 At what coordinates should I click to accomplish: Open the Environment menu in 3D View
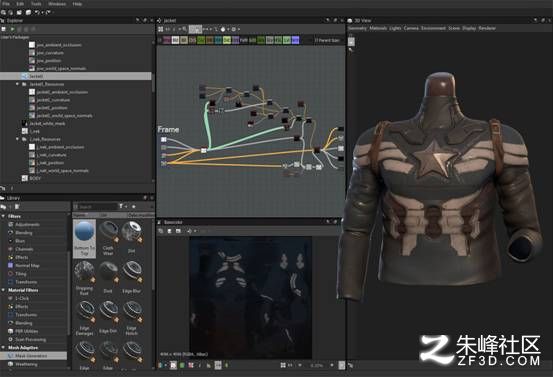coord(433,28)
